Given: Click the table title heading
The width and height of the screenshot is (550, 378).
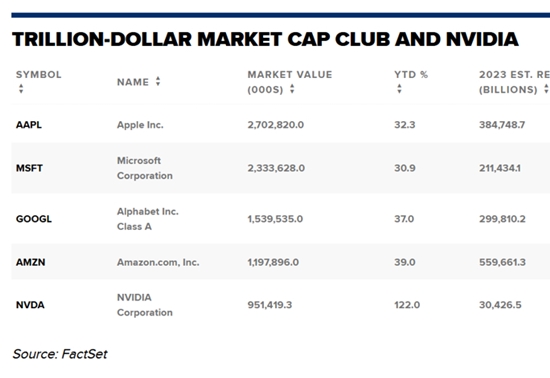Looking at the screenshot, I should [265, 39].
